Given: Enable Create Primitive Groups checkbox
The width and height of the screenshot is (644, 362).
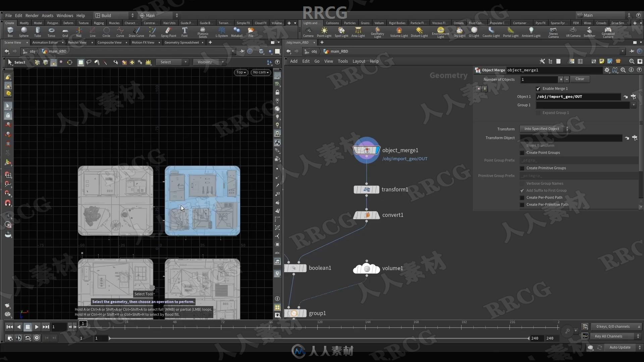Looking at the screenshot, I should point(522,168).
